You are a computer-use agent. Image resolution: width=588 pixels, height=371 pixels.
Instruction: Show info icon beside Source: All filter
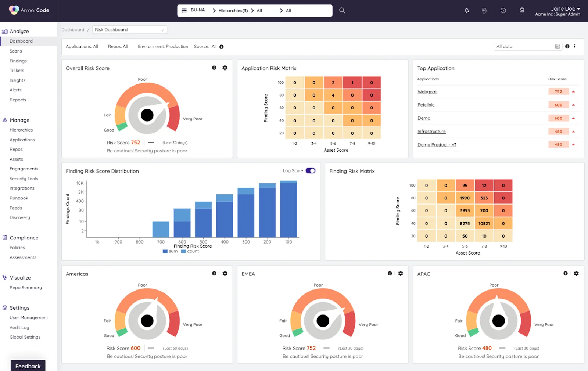[x=222, y=47]
